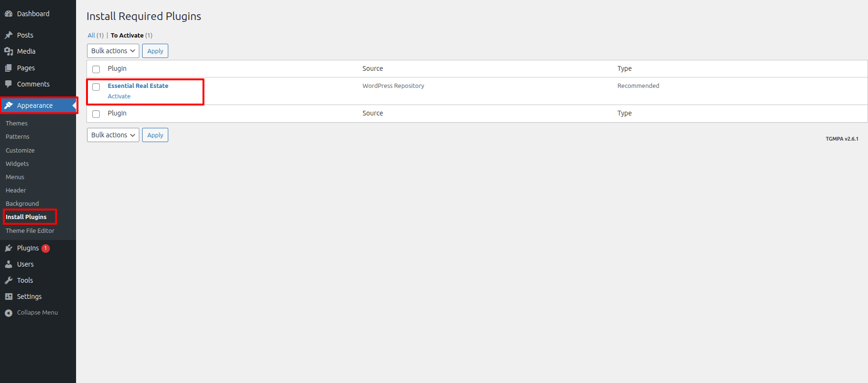Open the Themes submenu item
This screenshot has height=383, width=868.
[x=17, y=123]
